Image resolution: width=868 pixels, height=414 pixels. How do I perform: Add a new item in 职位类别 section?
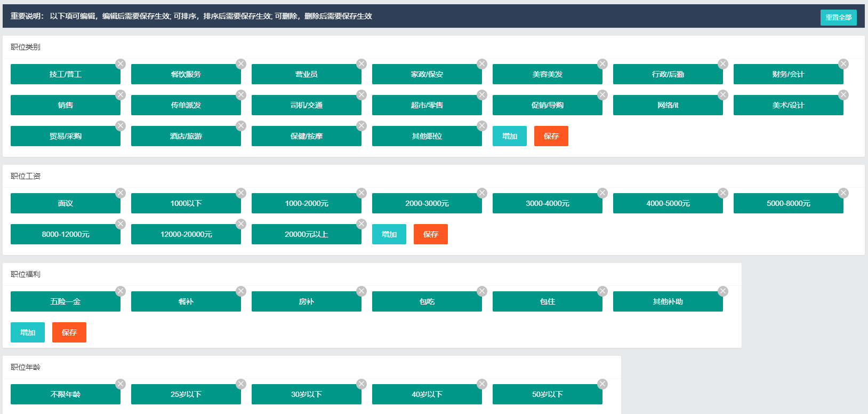510,136
